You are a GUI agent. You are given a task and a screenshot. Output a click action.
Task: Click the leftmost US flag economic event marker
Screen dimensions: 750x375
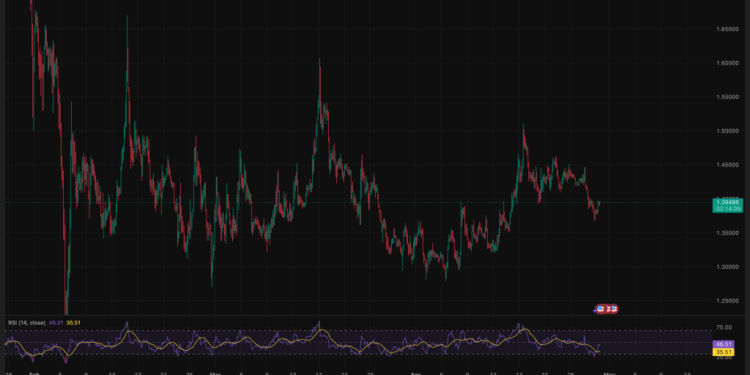tap(601, 309)
